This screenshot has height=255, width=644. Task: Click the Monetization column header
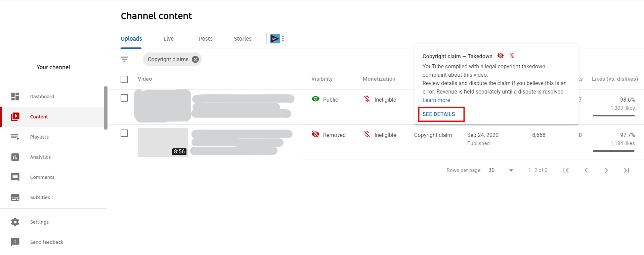379,79
